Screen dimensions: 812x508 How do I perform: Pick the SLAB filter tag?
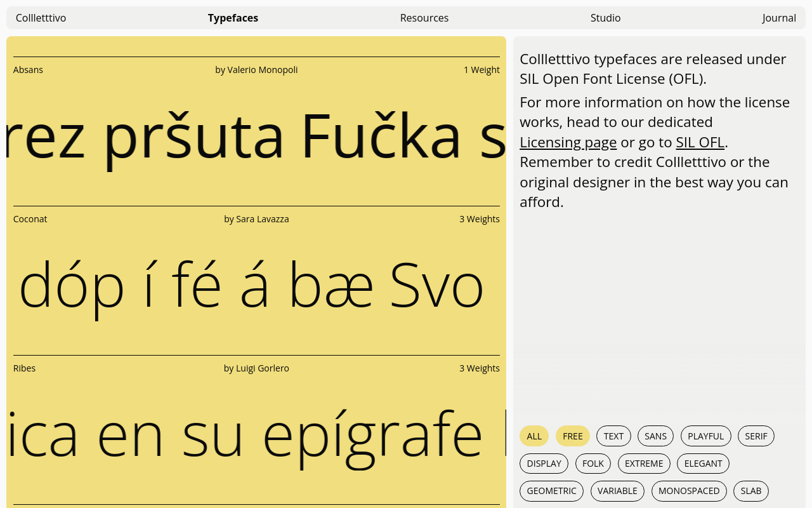(x=751, y=491)
